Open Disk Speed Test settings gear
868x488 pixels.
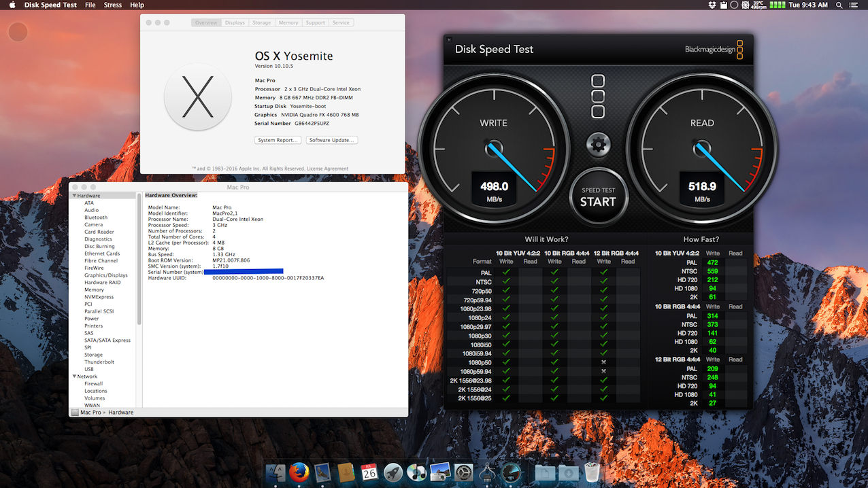599,144
